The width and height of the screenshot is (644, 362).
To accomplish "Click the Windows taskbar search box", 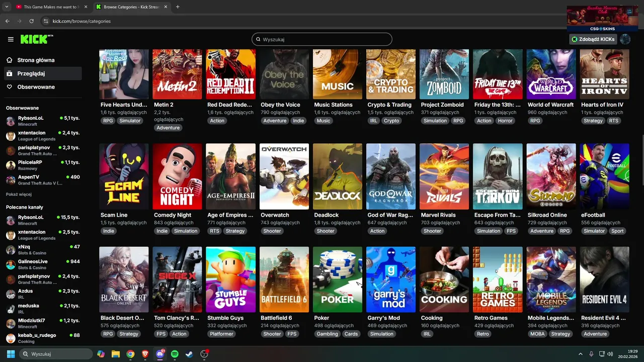I will (55, 354).
